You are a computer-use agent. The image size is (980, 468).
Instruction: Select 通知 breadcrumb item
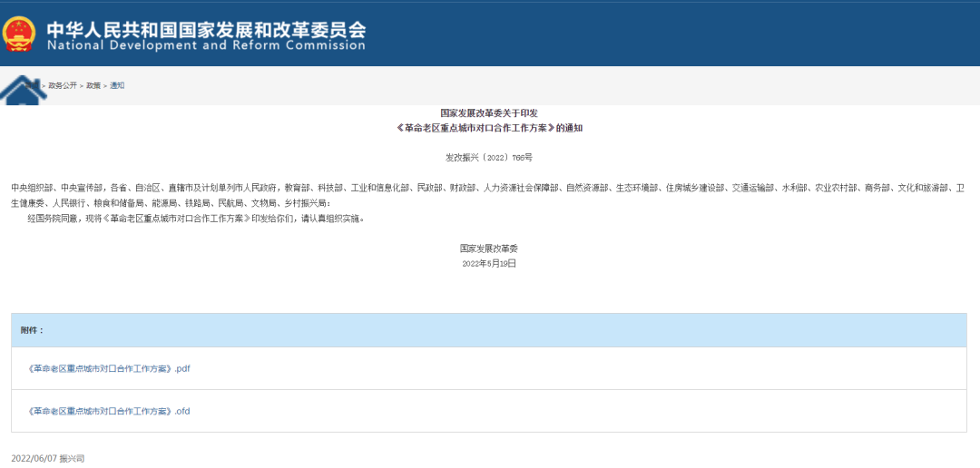point(117,85)
